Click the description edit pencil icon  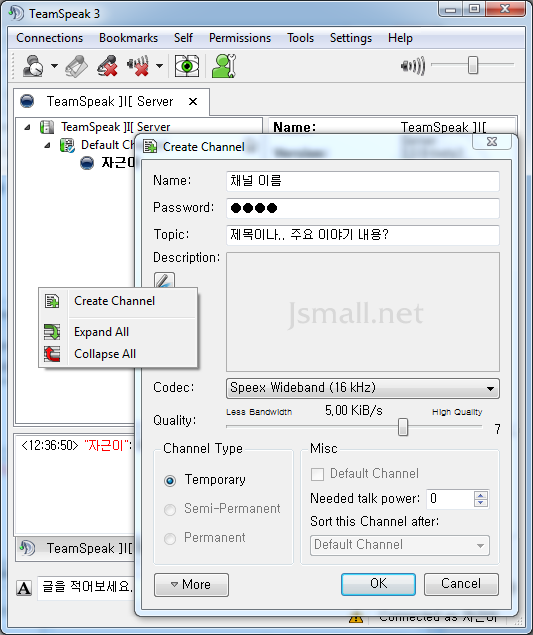coord(164,280)
